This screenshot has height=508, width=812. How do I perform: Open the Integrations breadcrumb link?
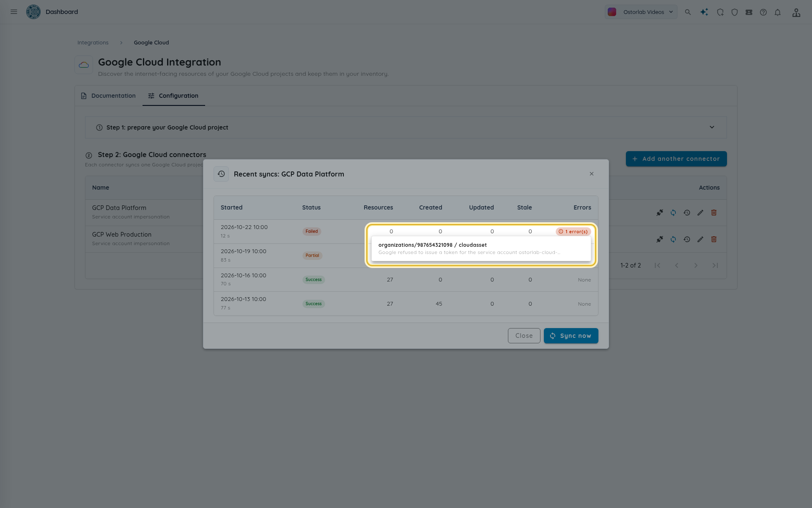click(93, 43)
